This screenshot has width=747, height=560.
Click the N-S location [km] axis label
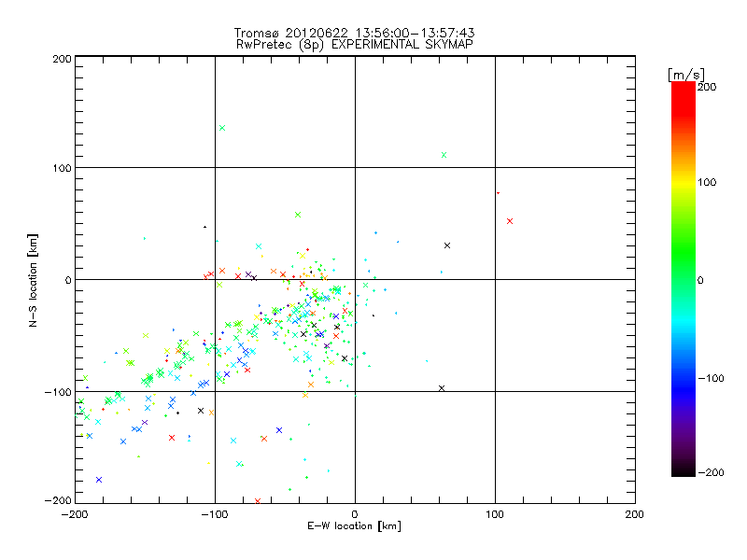tap(34, 279)
